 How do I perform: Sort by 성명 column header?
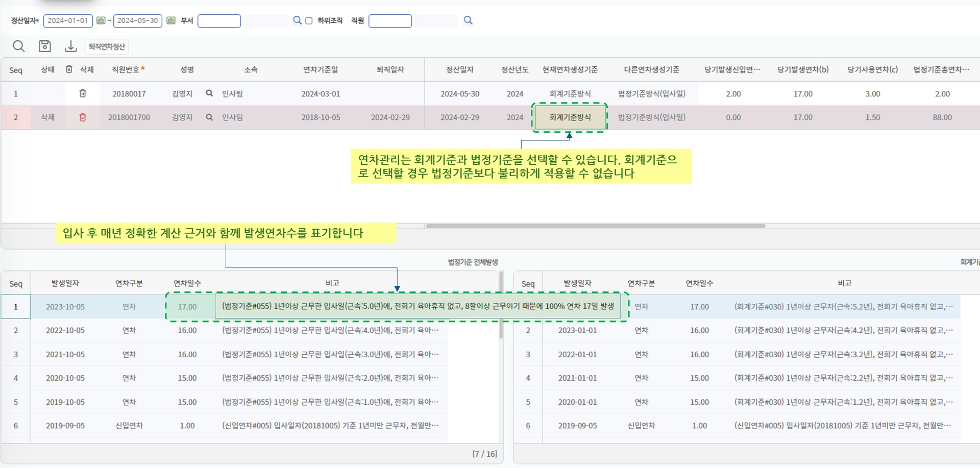tap(187, 69)
